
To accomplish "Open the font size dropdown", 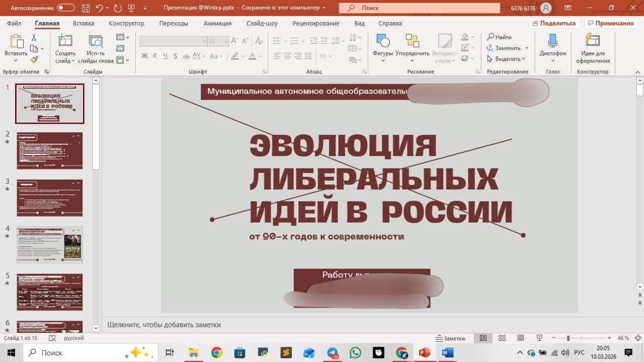I will coord(226,41).
